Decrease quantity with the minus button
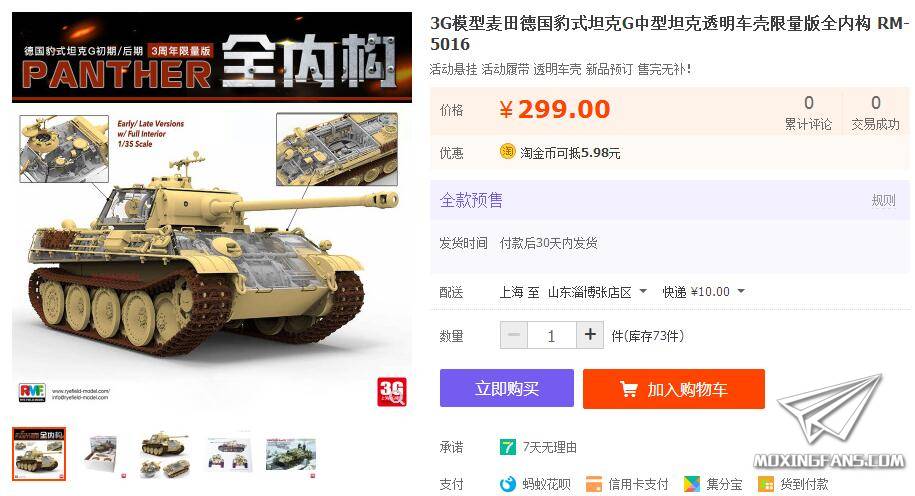Viewport: 915px width, 496px height. click(x=514, y=335)
